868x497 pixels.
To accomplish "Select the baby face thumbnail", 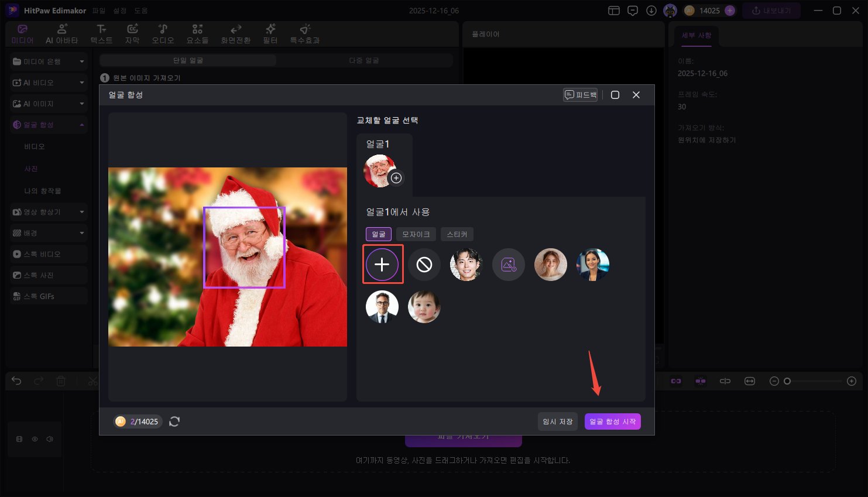I will (424, 307).
